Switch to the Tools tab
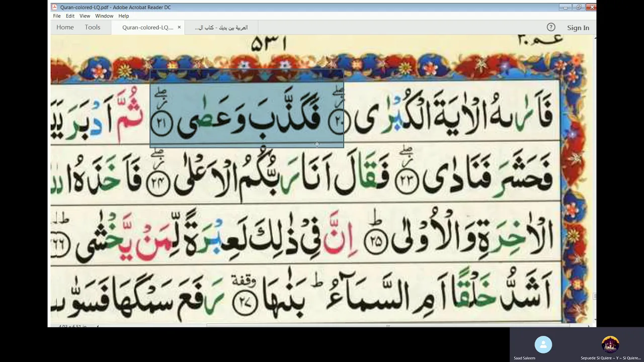 point(93,27)
